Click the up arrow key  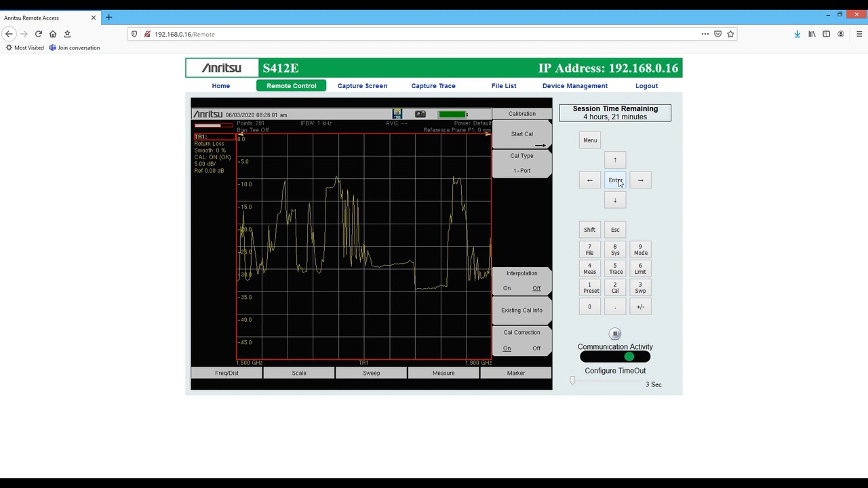coord(615,160)
